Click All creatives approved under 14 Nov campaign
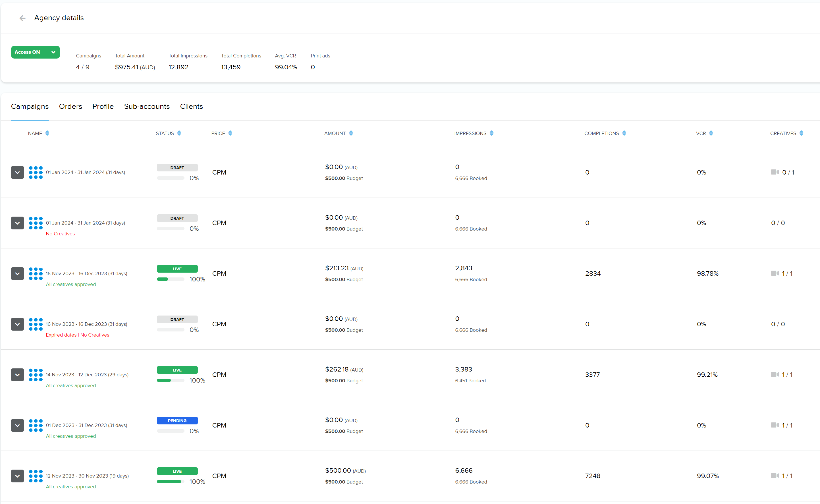The image size is (820, 504). (x=71, y=386)
